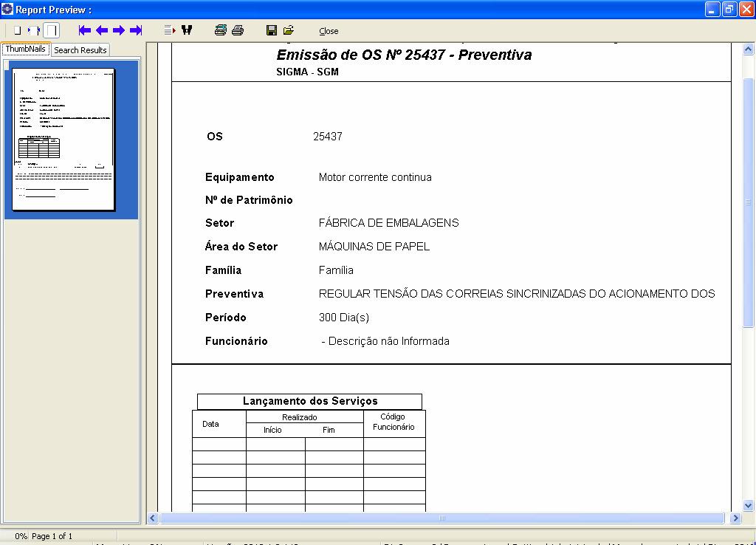Go to previous page arrow
The width and height of the screenshot is (756, 545).
(102, 30)
